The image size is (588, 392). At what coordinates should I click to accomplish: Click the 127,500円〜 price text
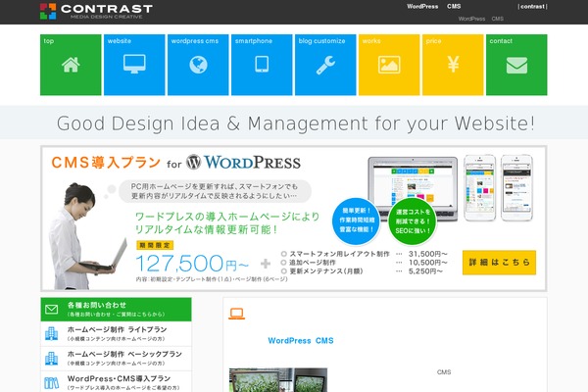click(x=192, y=263)
